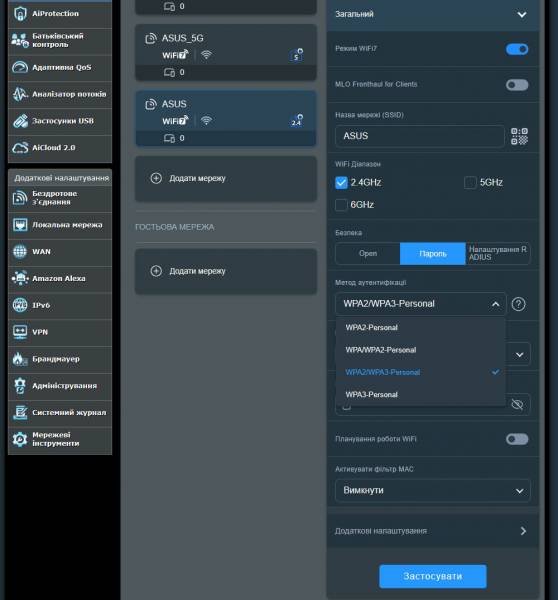
Task: Enable WiFi scheduling switch
Action: [517, 439]
